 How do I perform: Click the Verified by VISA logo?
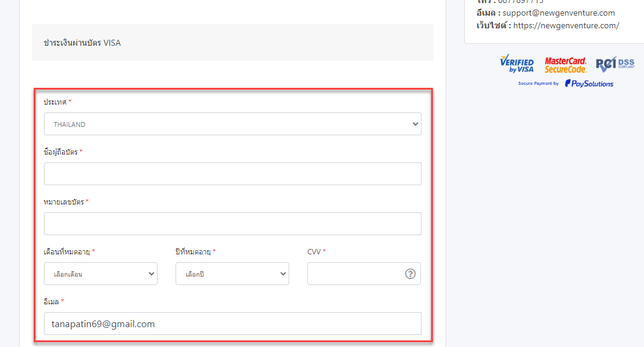[517, 65]
